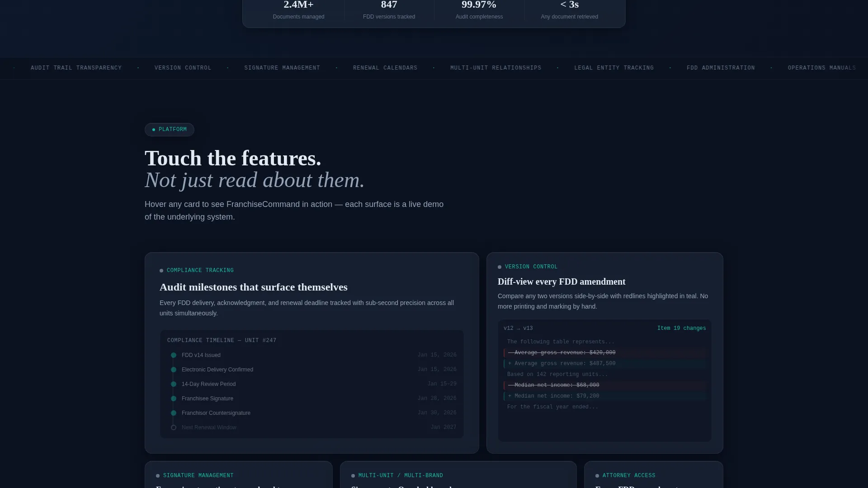Click the '14-Day Review Period' timeline dot
Image resolution: width=868 pixels, height=488 pixels.
pos(174,384)
